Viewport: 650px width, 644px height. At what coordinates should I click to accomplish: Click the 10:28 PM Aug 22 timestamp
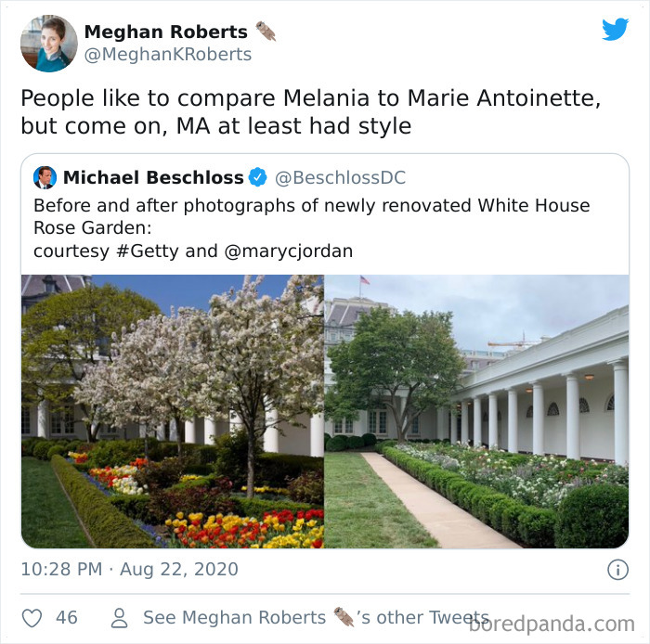click(130, 570)
